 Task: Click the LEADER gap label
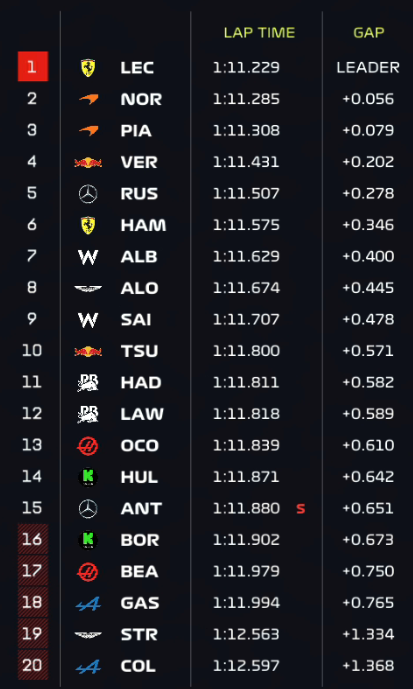coord(368,68)
